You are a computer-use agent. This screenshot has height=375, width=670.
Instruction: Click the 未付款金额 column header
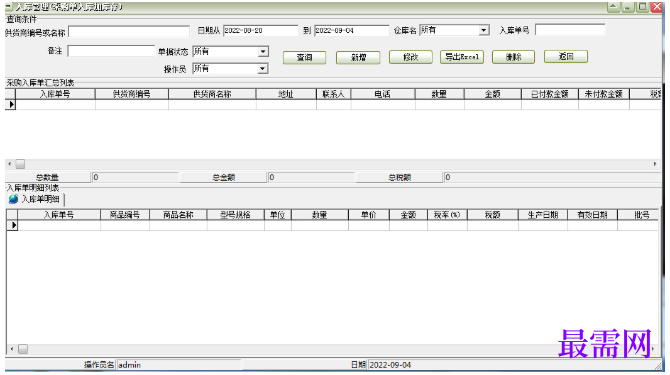[x=603, y=94]
